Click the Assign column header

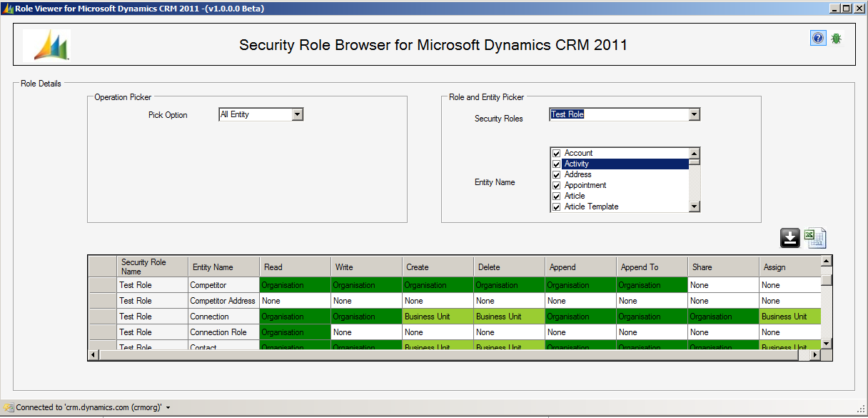coord(789,267)
